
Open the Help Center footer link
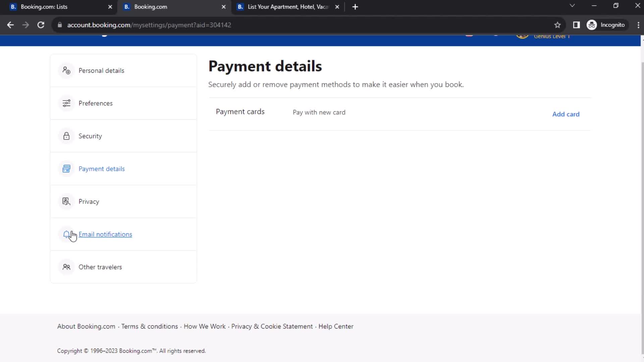[x=336, y=326]
